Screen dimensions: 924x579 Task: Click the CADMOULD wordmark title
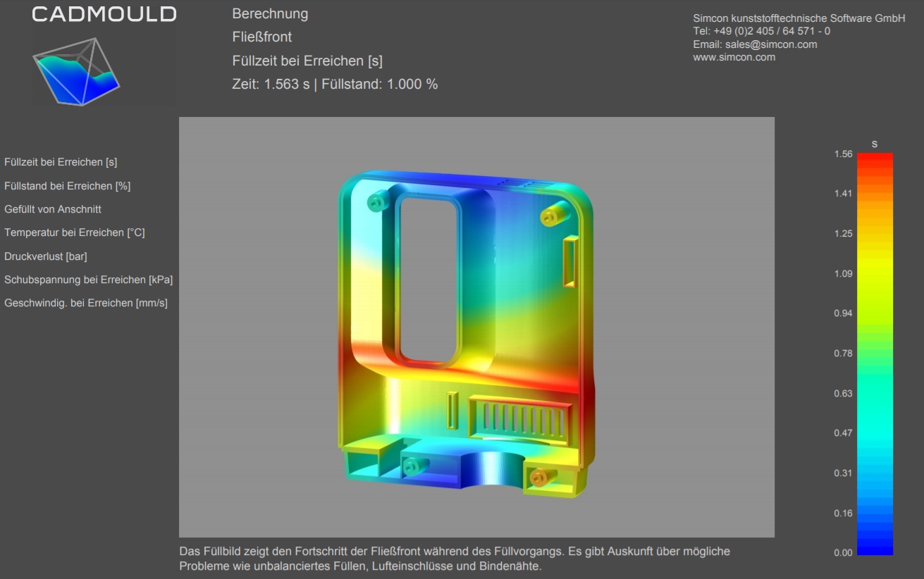pyautogui.click(x=104, y=14)
